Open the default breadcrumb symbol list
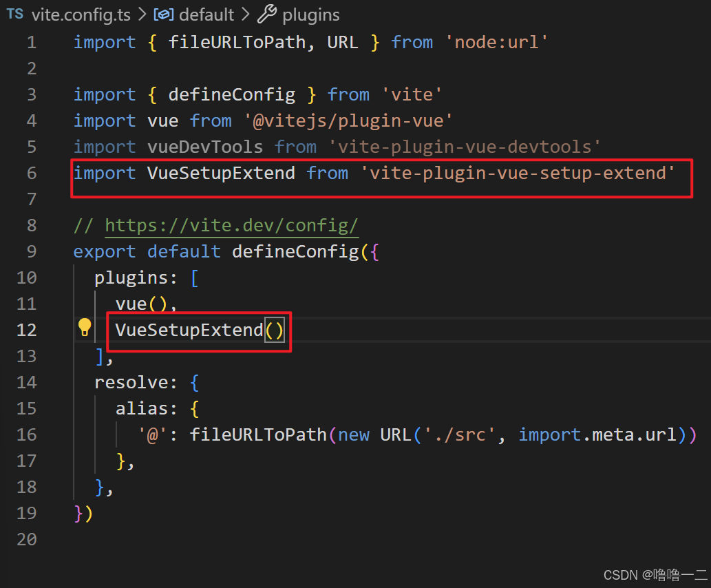 click(206, 14)
